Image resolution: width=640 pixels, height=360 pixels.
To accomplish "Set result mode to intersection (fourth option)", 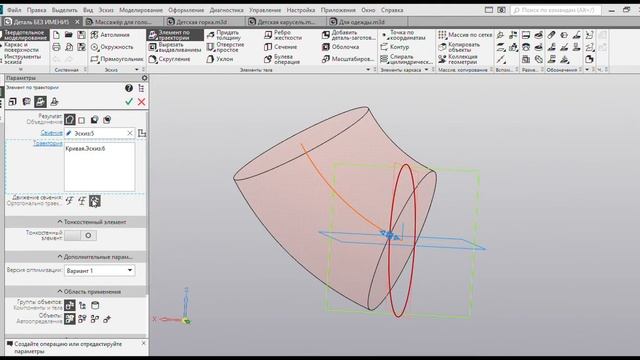I will (x=107, y=120).
